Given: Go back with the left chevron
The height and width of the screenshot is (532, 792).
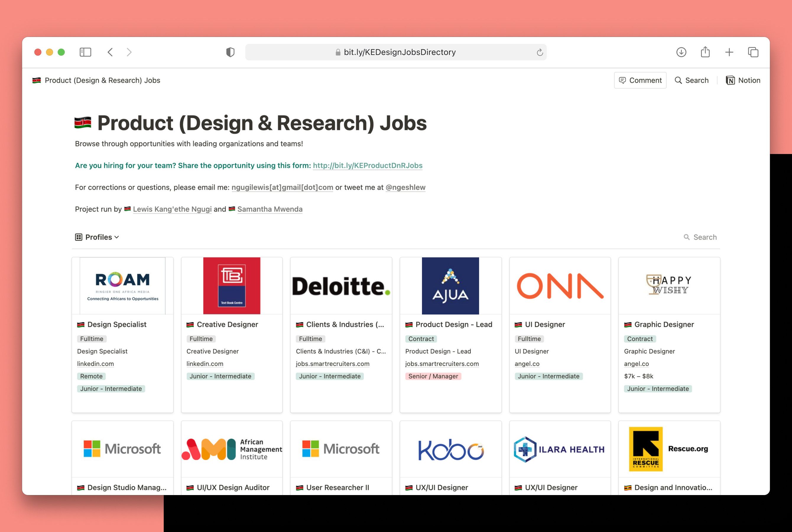Looking at the screenshot, I should point(110,52).
